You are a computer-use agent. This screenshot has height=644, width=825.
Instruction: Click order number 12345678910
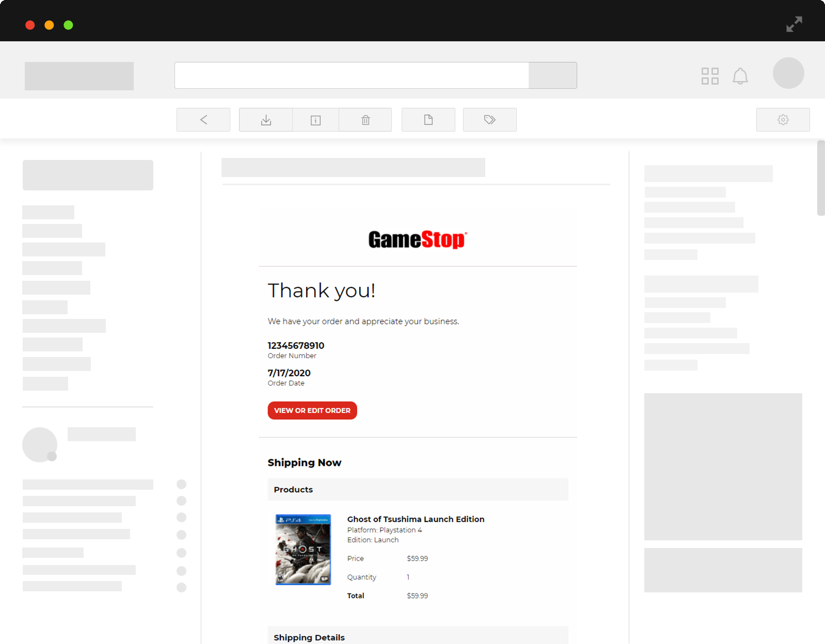tap(296, 346)
